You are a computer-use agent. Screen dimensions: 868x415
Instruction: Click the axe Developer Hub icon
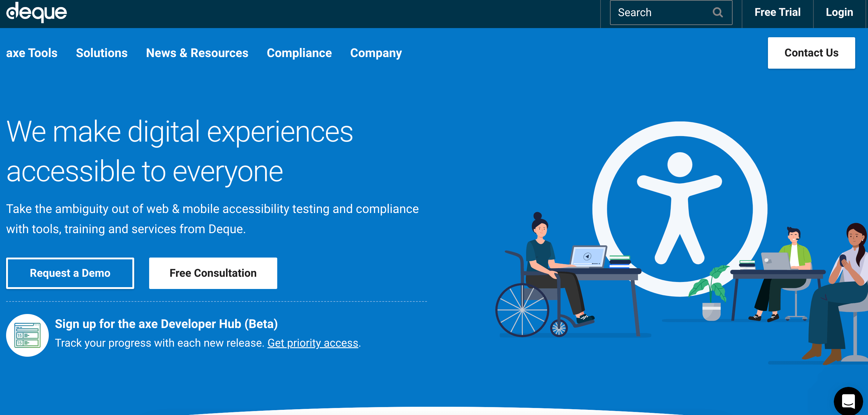(x=27, y=335)
